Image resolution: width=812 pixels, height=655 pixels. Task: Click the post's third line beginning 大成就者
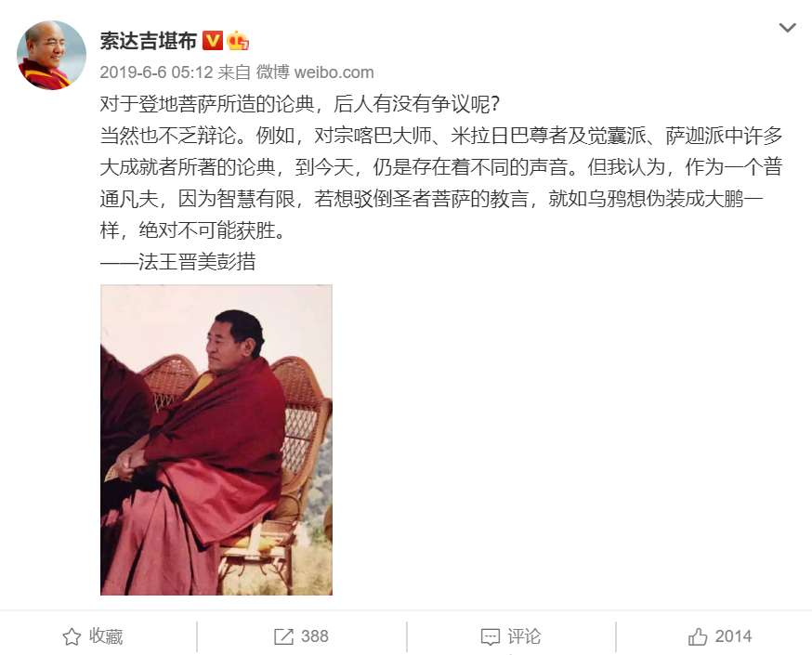[x=440, y=167]
